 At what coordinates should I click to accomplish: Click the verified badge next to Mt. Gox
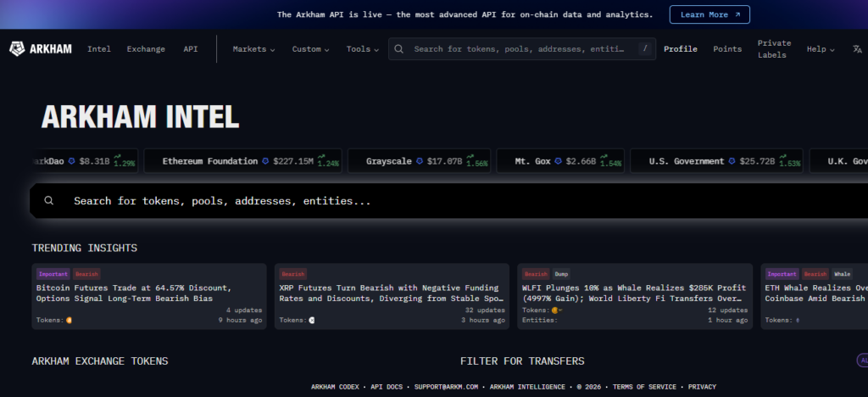559,161
